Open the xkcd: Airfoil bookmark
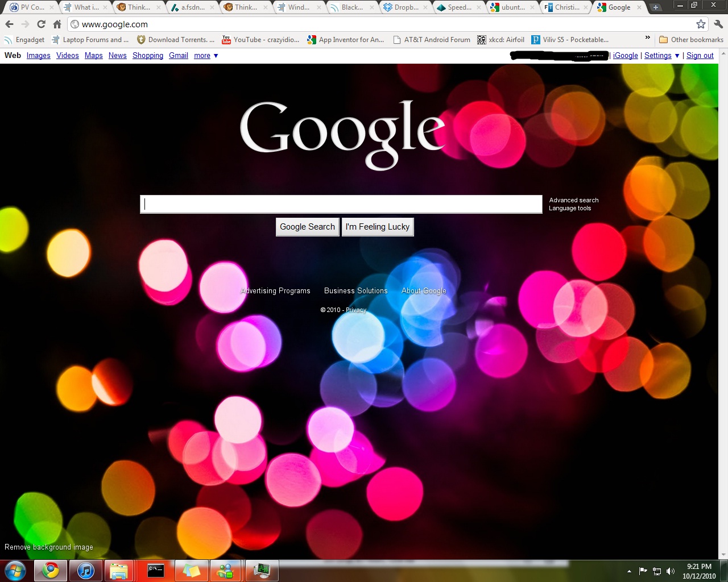Viewport: 728px width, 582px height. coord(501,40)
